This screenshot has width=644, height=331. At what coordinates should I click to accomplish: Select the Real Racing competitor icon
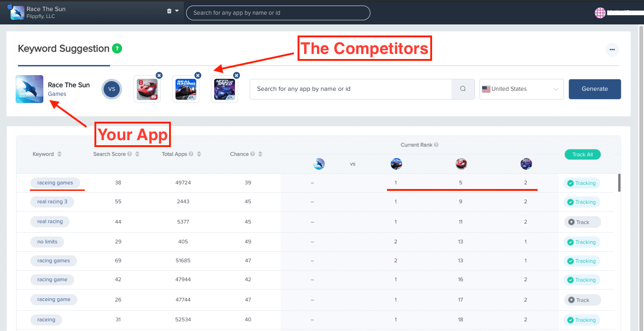pyautogui.click(x=186, y=89)
